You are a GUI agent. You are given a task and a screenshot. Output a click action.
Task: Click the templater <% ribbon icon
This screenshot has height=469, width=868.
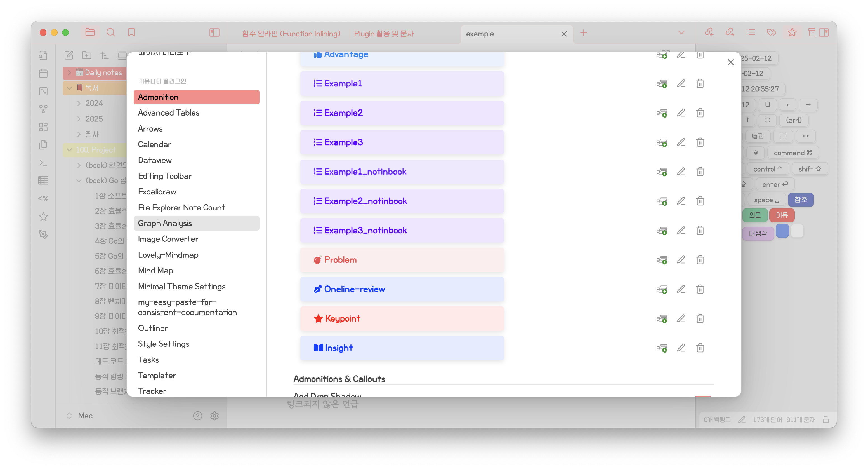coord(43,199)
